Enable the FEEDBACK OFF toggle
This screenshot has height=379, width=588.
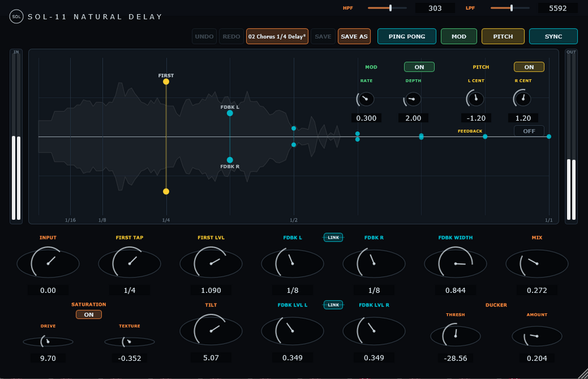pyautogui.click(x=529, y=131)
